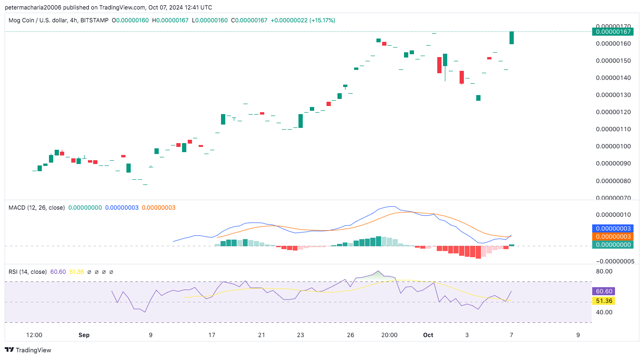
Task: Click the '23' date label on time axis
Action: pyautogui.click(x=300, y=335)
